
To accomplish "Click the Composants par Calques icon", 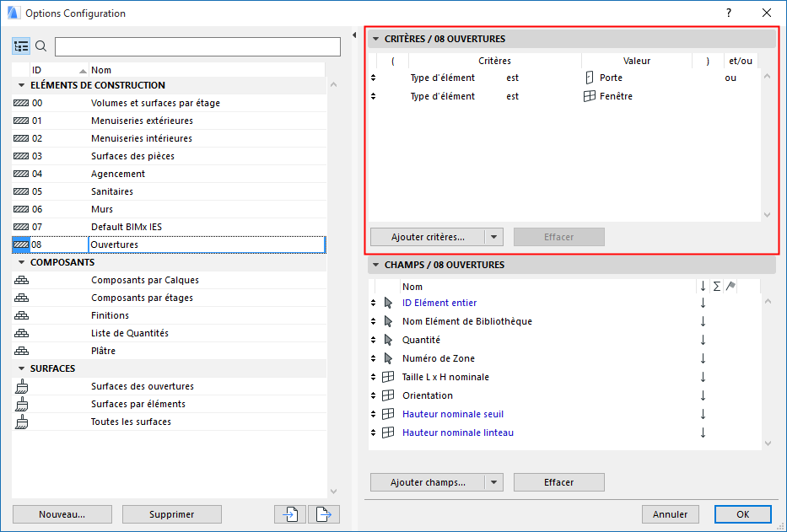I will [x=21, y=280].
